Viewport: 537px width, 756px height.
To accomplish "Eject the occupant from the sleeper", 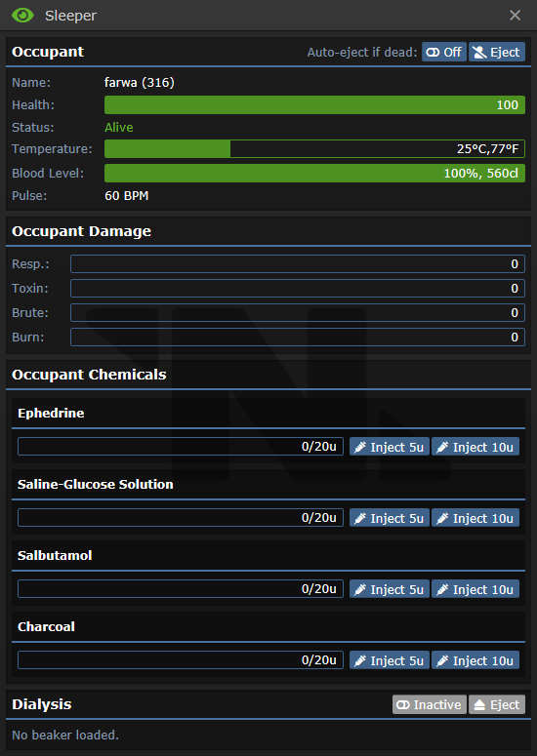I will (496, 52).
